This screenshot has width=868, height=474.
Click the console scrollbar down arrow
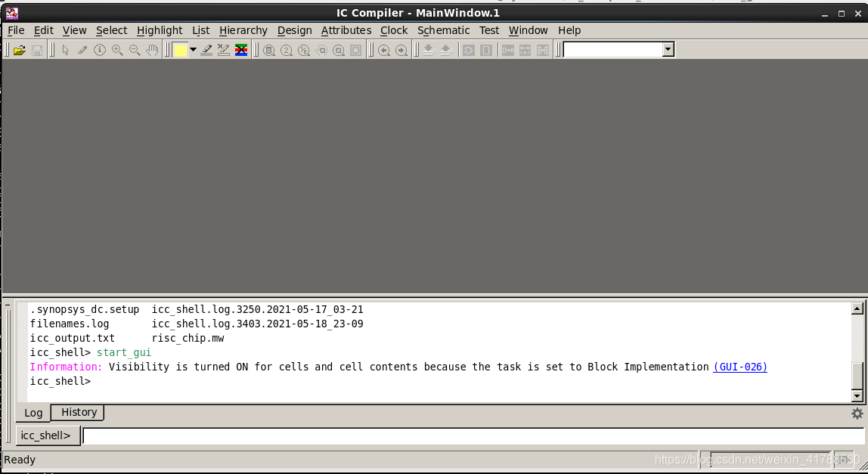pyautogui.click(x=857, y=395)
